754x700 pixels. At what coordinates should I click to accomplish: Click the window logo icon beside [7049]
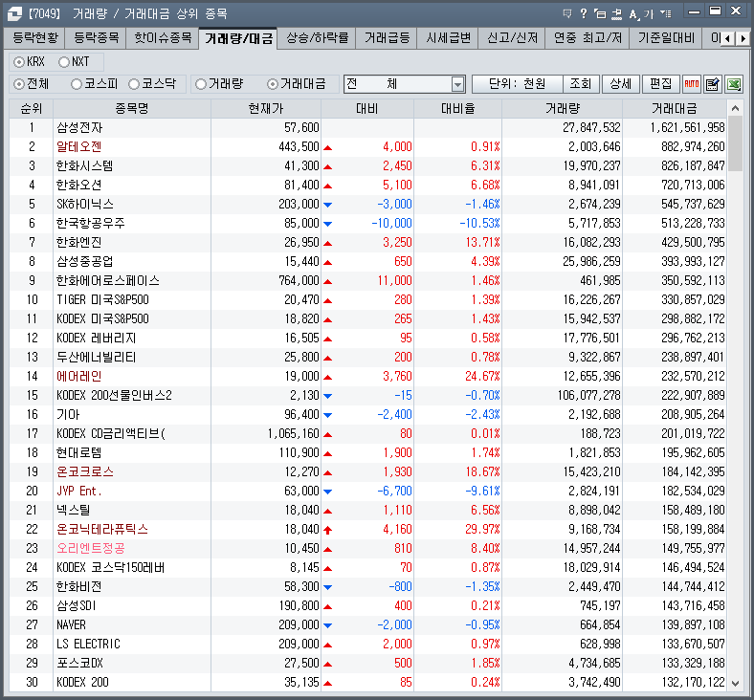point(14,13)
